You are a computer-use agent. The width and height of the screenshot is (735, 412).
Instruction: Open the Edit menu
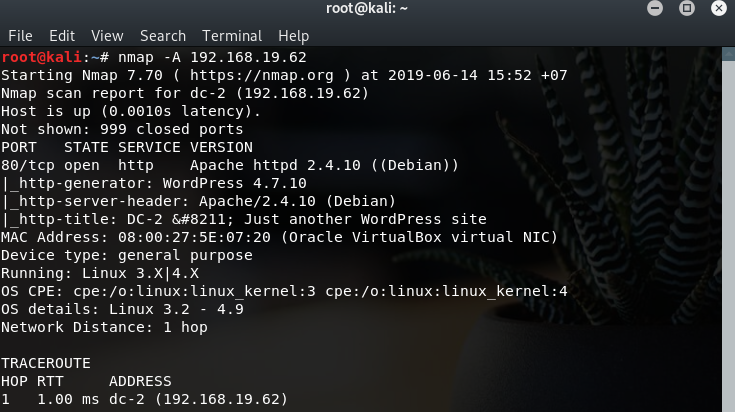coord(62,36)
